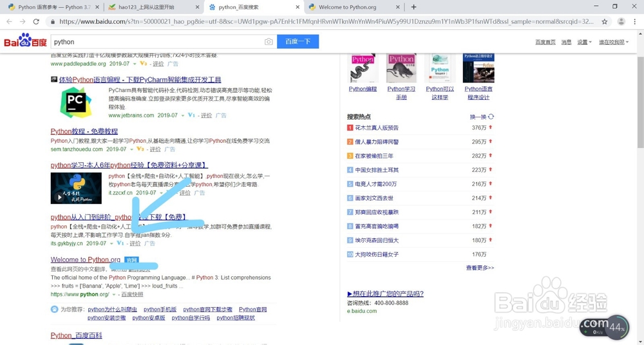Open Python可以这样学 title link
The height and width of the screenshot is (345, 644).
pyautogui.click(x=440, y=93)
